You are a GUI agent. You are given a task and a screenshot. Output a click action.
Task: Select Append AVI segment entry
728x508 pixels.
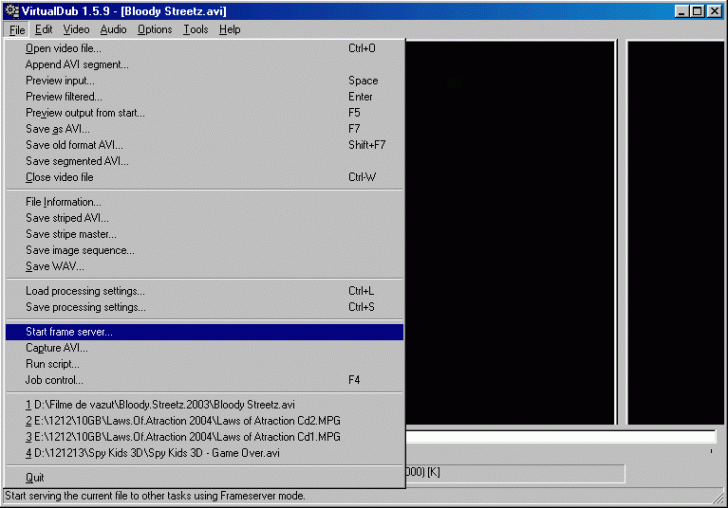pyautogui.click(x=77, y=65)
